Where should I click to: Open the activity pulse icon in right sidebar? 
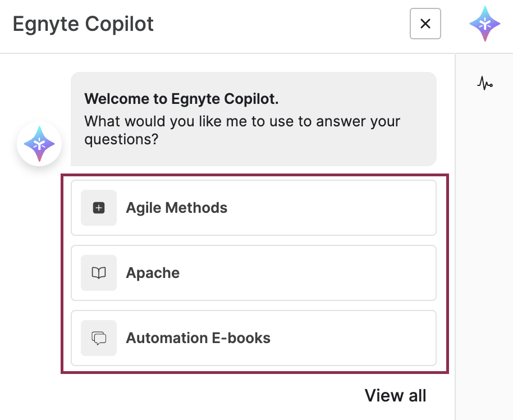pos(484,83)
